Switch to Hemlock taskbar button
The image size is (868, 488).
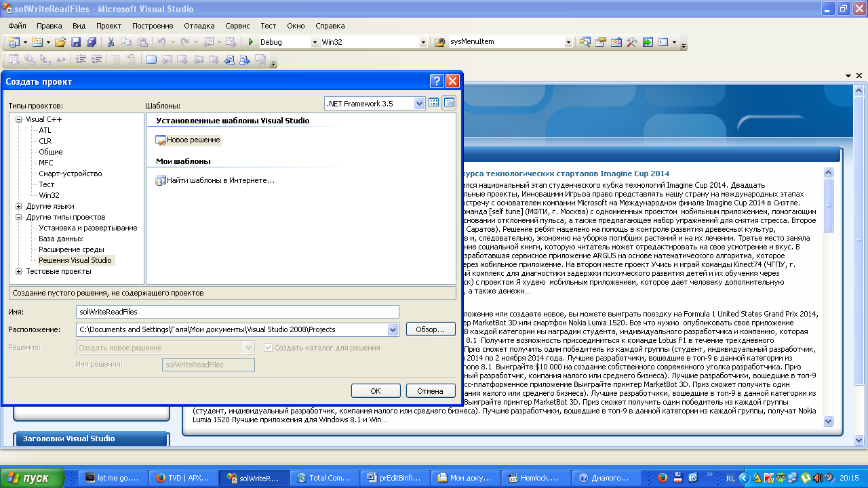point(535,478)
